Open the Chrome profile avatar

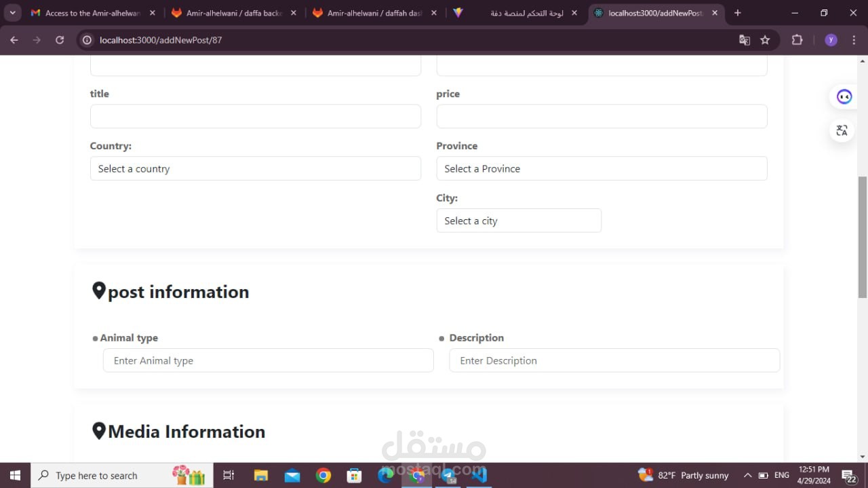[x=831, y=40]
